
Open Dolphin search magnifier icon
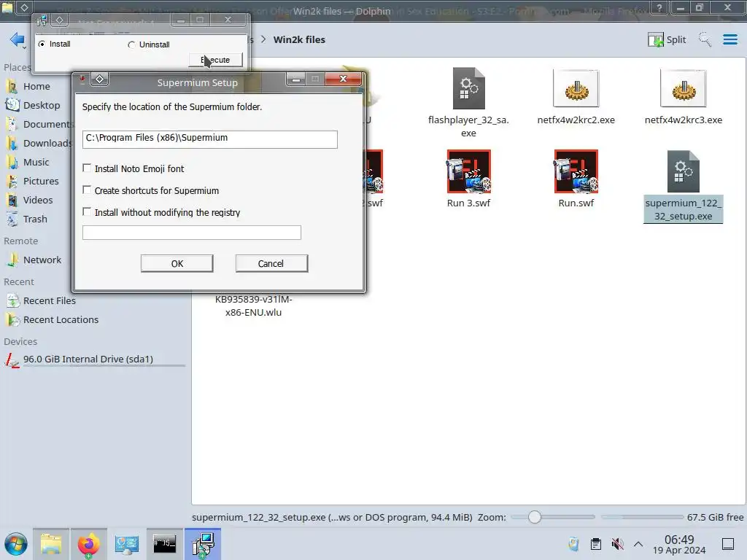click(705, 39)
